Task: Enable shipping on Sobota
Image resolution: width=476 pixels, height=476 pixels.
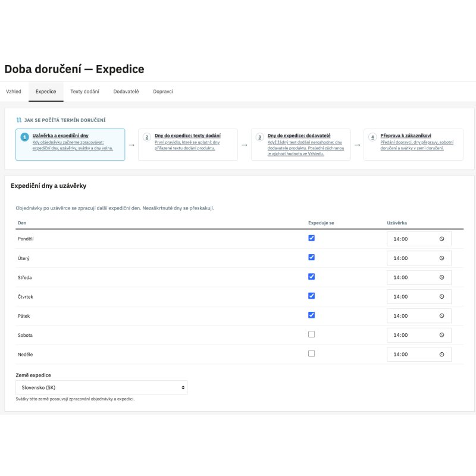Action: tap(311, 334)
